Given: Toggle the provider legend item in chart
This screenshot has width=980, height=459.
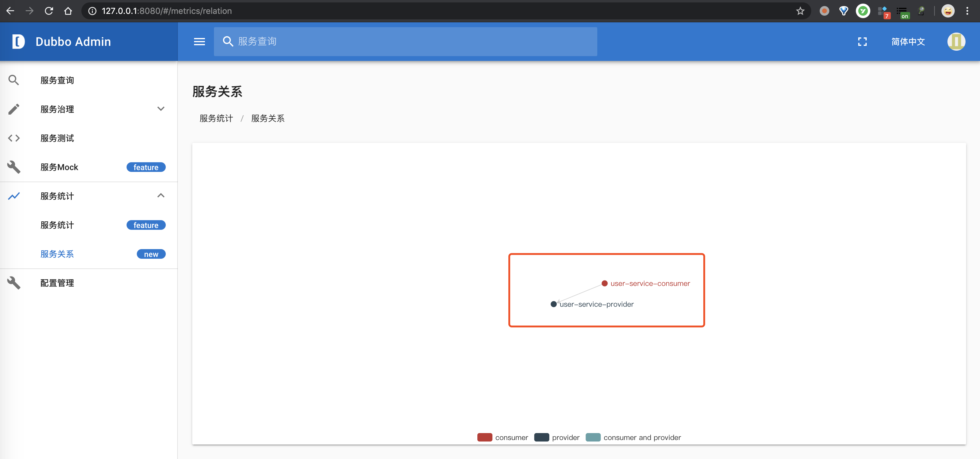Looking at the screenshot, I should point(541,437).
